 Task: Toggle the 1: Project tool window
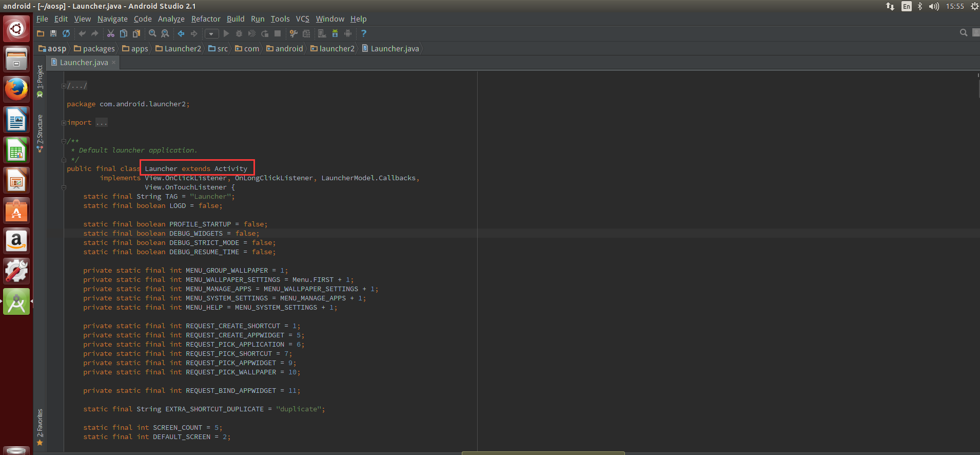pyautogui.click(x=40, y=81)
